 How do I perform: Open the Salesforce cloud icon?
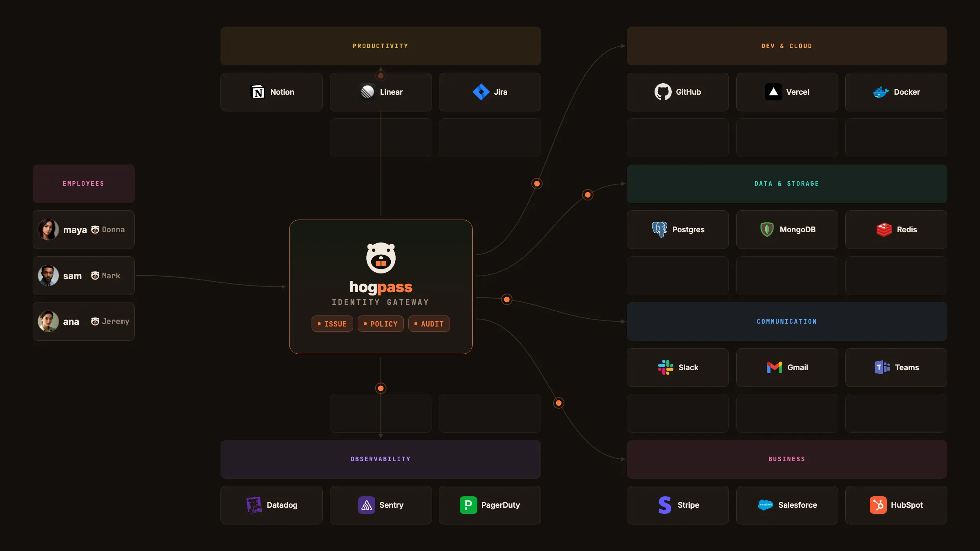tap(766, 505)
